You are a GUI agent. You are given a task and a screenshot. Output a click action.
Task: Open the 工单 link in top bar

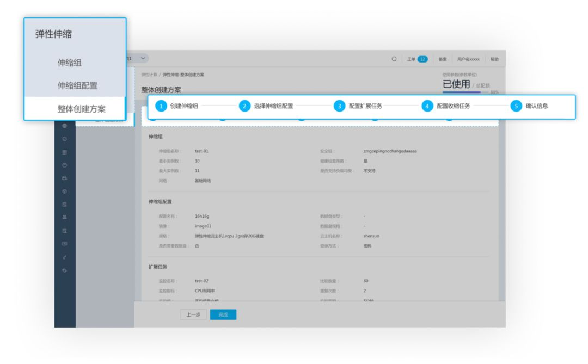[x=411, y=59]
